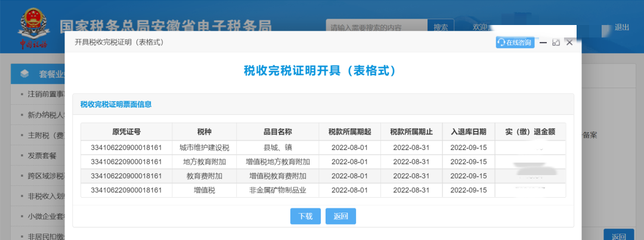The height and width of the screenshot is (240, 644).
Task: Click 退出 to log out
Action: point(622,27)
